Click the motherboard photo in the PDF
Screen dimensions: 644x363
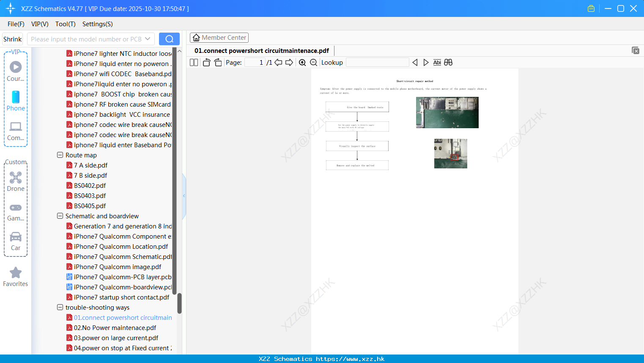pos(447,113)
